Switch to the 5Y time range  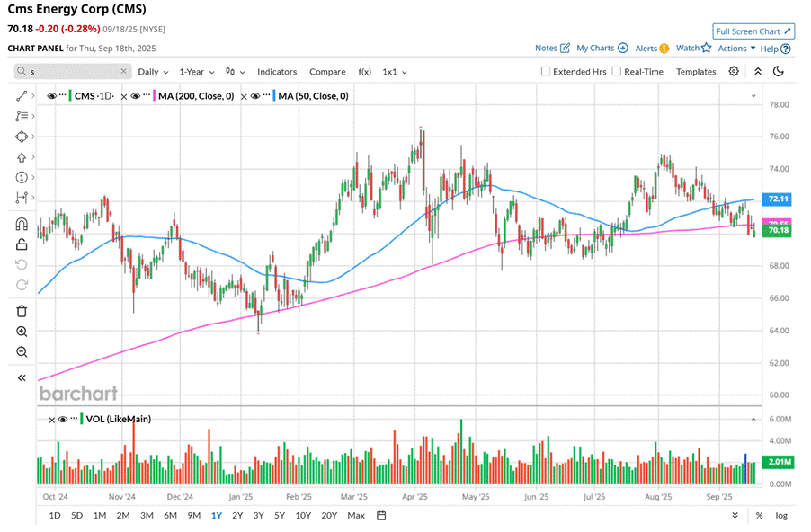tap(280, 515)
